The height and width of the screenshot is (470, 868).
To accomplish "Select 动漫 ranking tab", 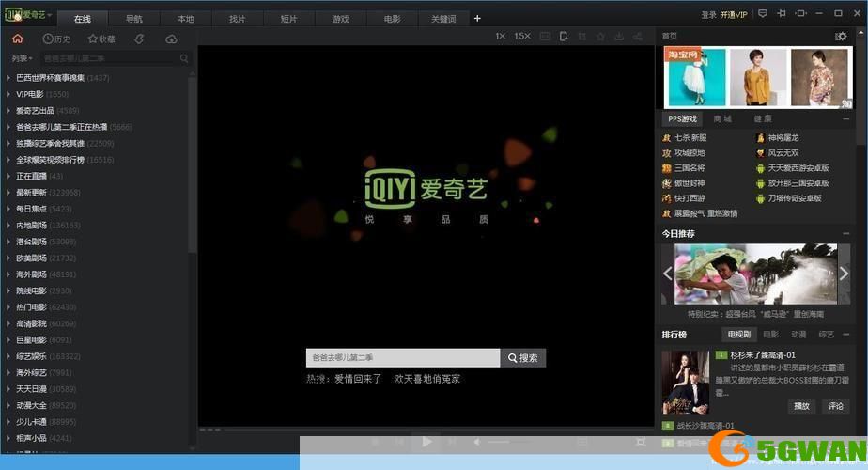I will point(798,335).
